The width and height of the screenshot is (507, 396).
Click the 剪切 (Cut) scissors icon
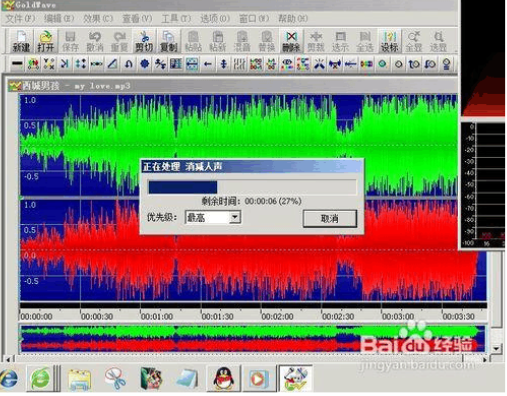click(144, 41)
